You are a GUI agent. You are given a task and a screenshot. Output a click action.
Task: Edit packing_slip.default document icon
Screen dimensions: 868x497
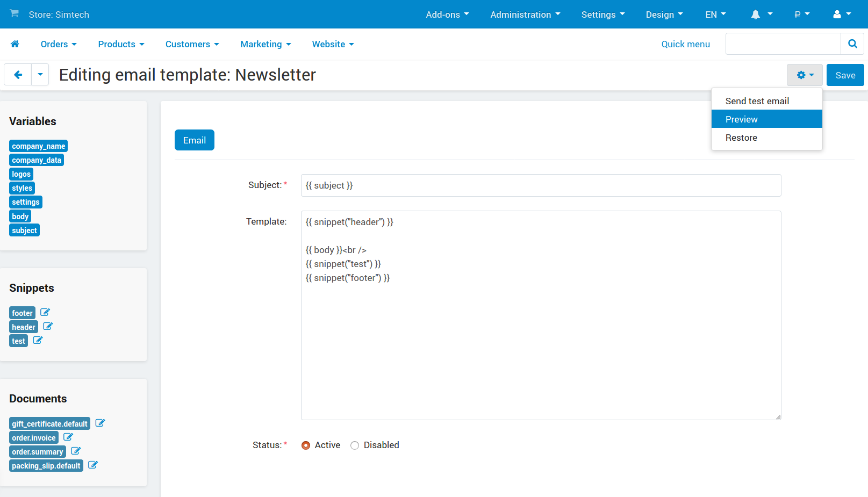(x=93, y=465)
